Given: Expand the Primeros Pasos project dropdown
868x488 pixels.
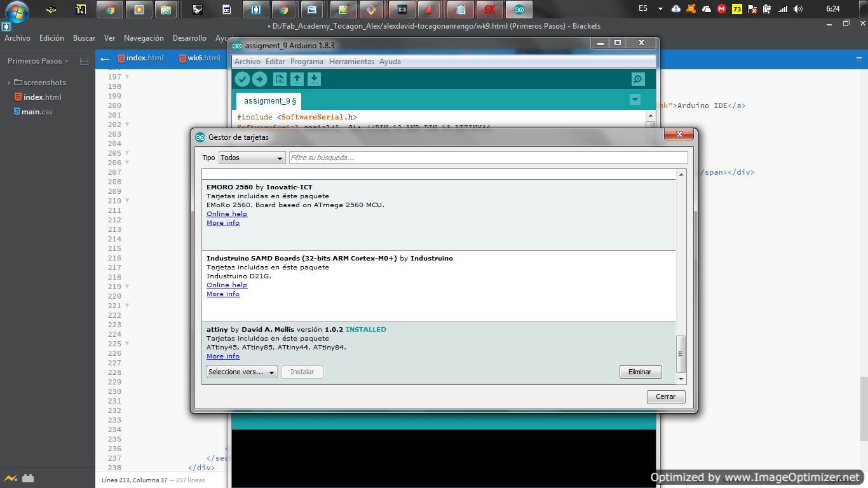Looking at the screenshot, I should pyautogui.click(x=38, y=61).
